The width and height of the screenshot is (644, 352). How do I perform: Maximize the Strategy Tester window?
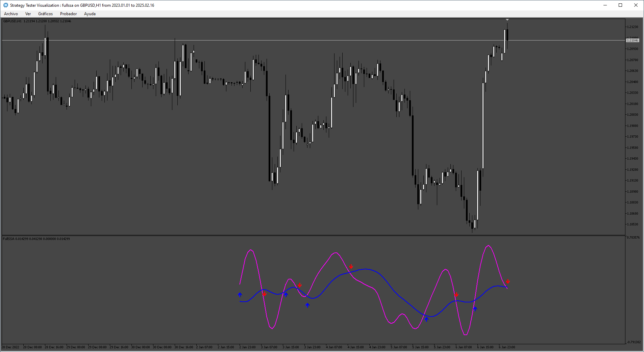620,5
